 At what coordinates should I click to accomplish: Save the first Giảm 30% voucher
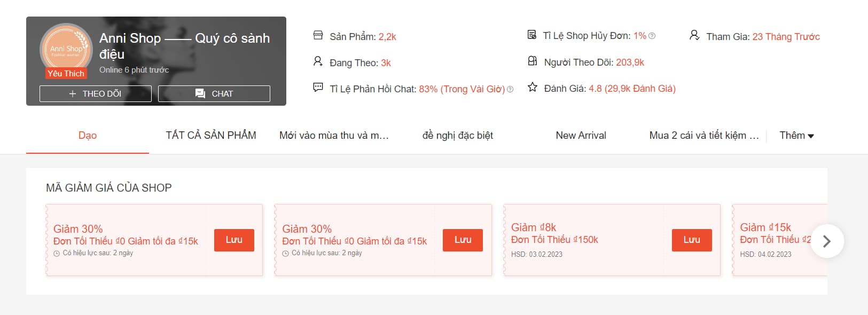[x=234, y=240]
